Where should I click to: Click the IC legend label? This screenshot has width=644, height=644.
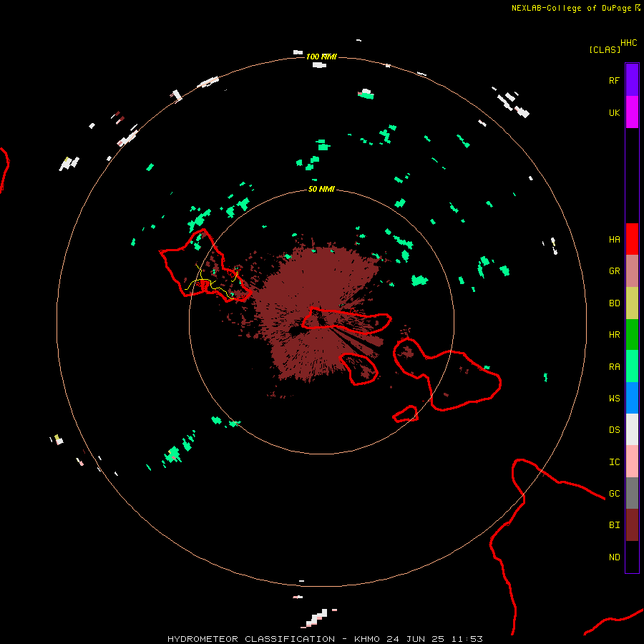click(x=614, y=462)
